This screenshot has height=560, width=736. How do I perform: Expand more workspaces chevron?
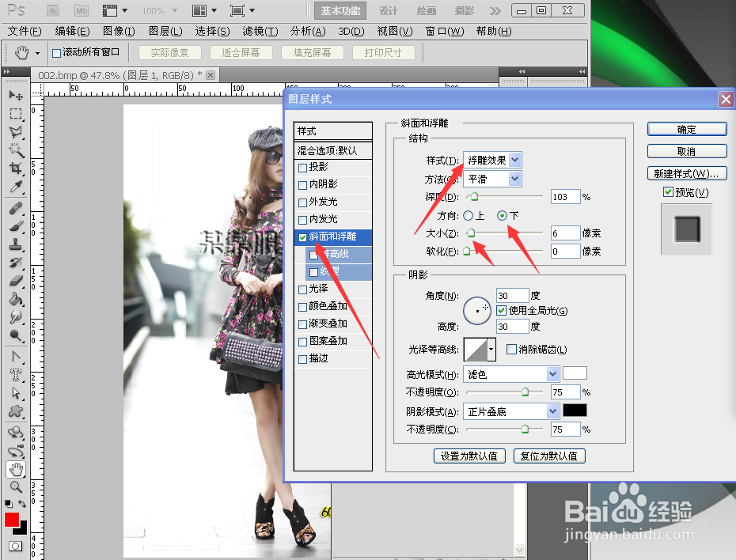coord(495,11)
